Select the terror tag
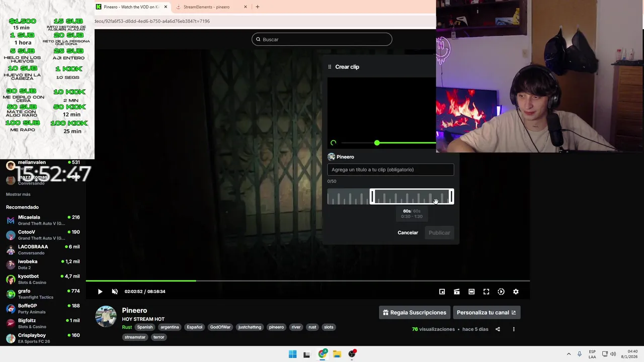The image size is (644, 362). (159, 337)
